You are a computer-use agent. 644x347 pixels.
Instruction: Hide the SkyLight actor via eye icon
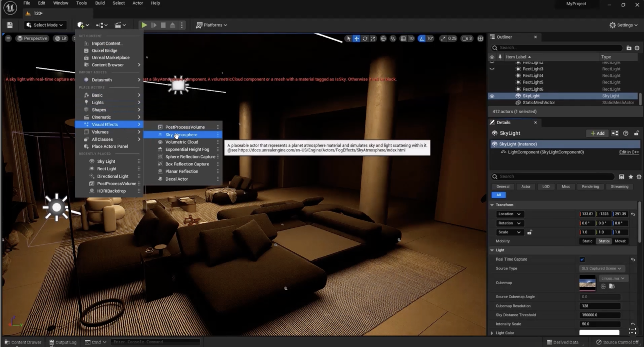(x=492, y=96)
